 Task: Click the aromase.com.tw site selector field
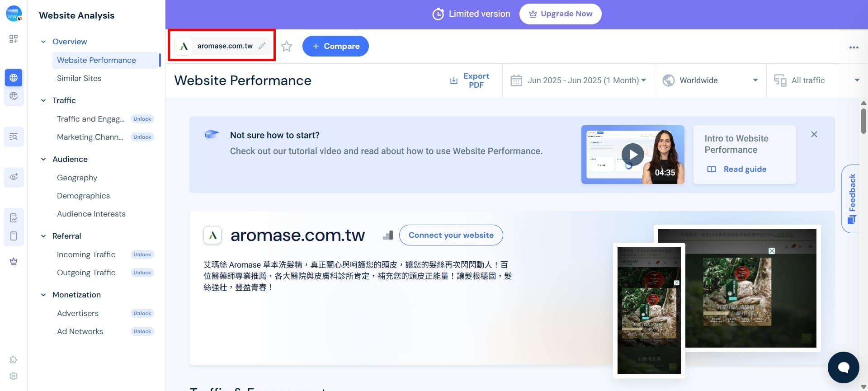coord(222,46)
